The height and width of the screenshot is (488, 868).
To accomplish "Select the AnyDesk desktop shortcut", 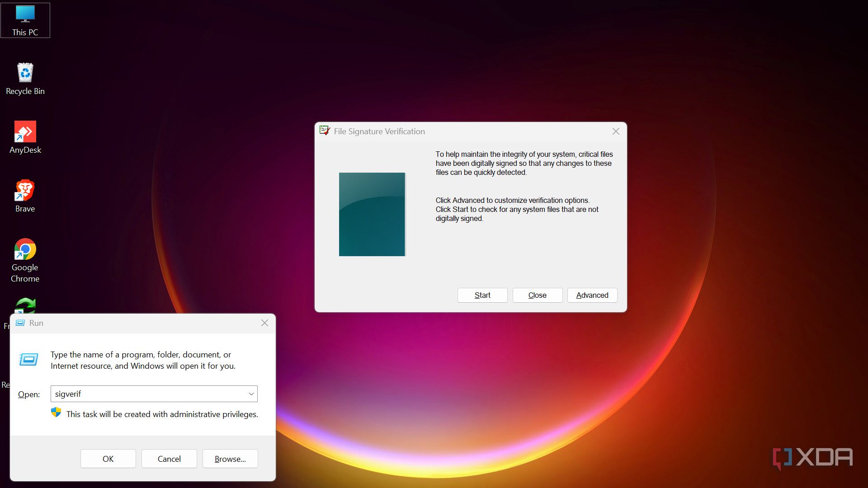I will [25, 137].
